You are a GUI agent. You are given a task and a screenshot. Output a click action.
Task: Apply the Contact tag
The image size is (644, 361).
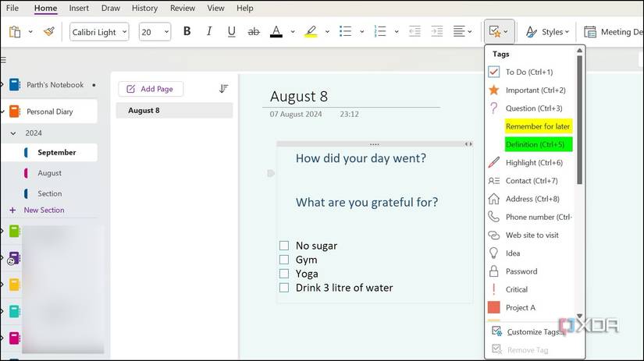coord(530,181)
